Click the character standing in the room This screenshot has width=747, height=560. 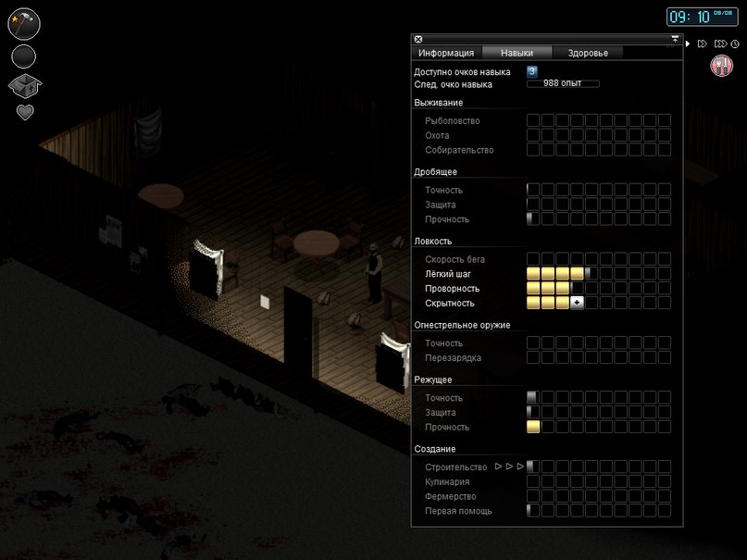click(374, 273)
